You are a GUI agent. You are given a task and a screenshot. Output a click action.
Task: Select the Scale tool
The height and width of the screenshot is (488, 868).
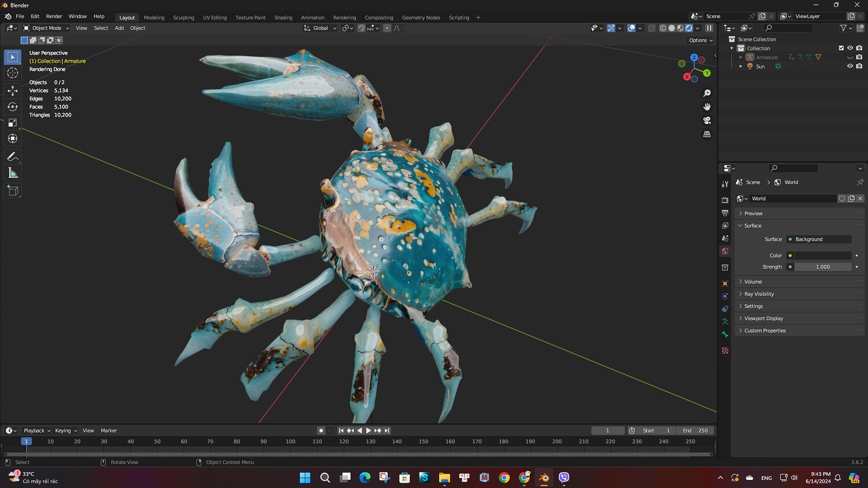pyautogui.click(x=13, y=123)
